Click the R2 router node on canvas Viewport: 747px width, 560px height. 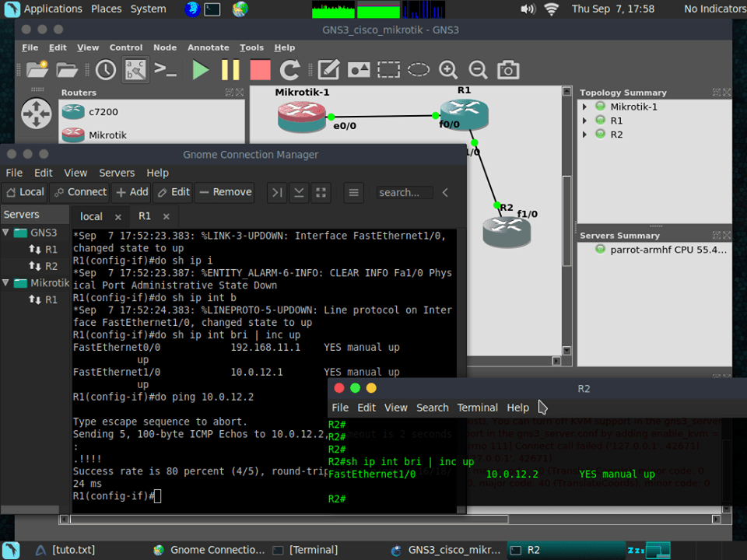coord(507,232)
